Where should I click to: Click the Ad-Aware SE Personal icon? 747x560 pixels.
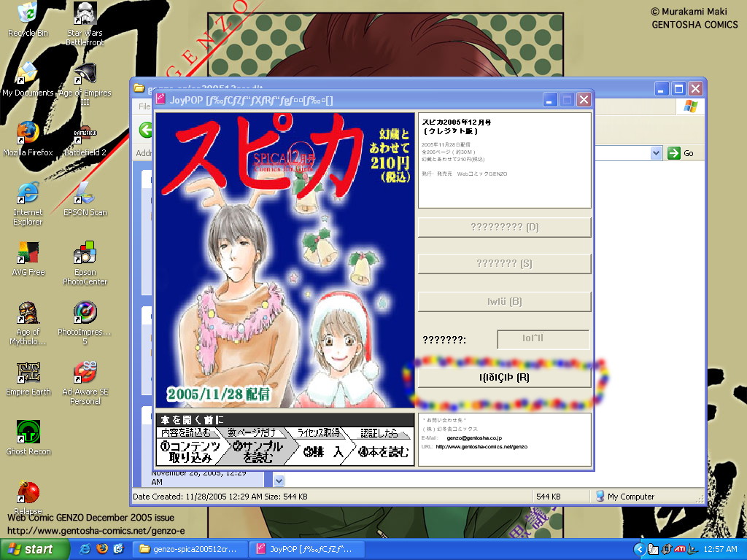[85, 373]
